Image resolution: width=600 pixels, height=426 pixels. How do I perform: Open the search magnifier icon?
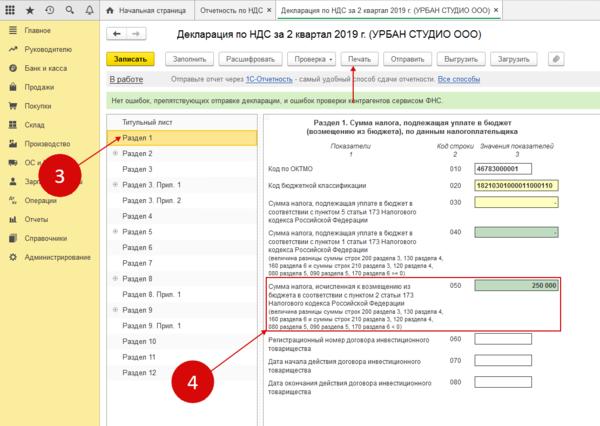70,10
